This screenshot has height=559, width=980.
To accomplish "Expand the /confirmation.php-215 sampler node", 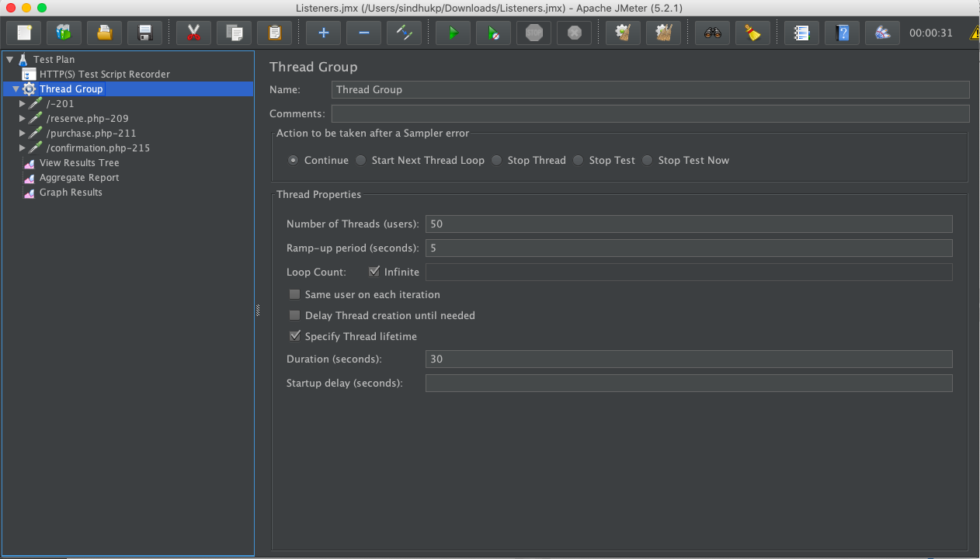I will click(23, 148).
